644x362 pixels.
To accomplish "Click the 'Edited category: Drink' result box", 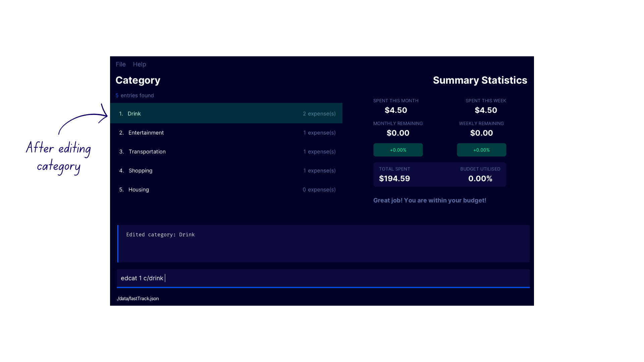I will (x=323, y=244).
